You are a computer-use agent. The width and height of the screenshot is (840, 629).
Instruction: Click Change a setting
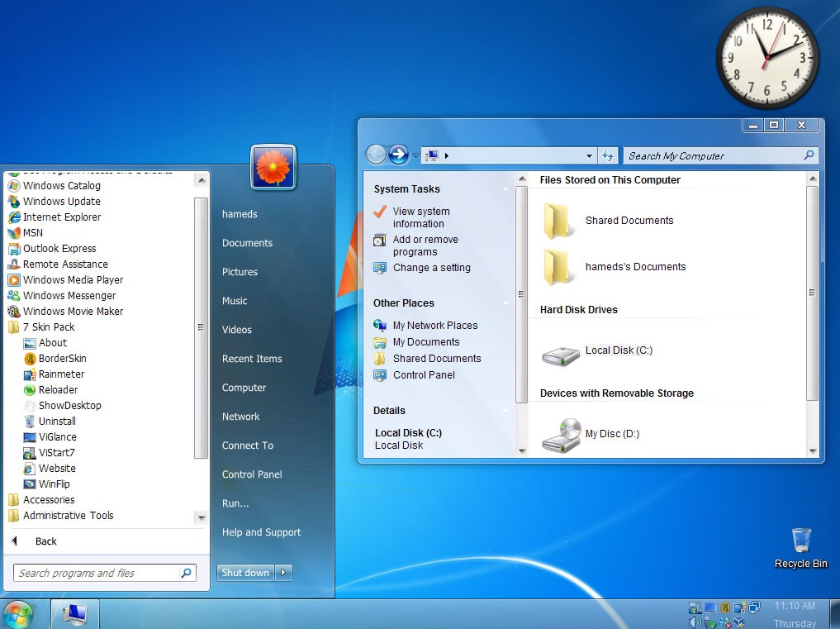pyautogui.click(x=432, y=268)
